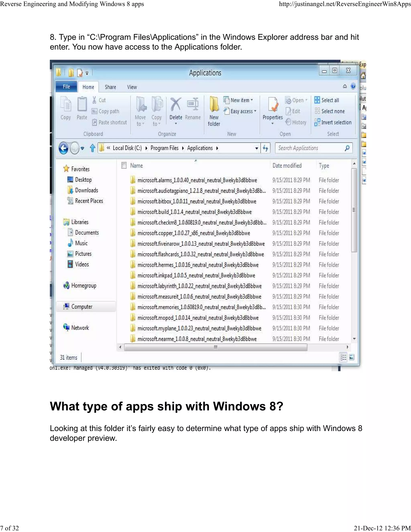Click the vertical scrollbar thumb of file list

click(x=354, y=210)
